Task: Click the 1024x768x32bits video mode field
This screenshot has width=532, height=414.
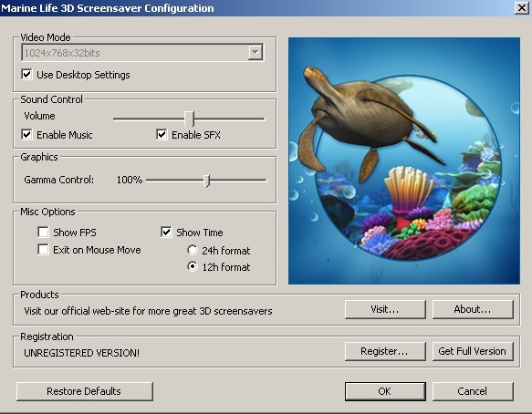Action: click(142, 53)
